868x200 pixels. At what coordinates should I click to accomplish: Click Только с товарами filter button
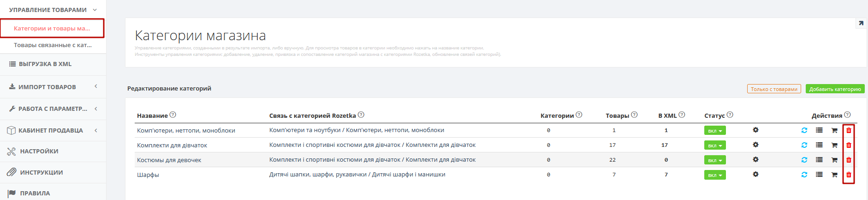(774, 89)
